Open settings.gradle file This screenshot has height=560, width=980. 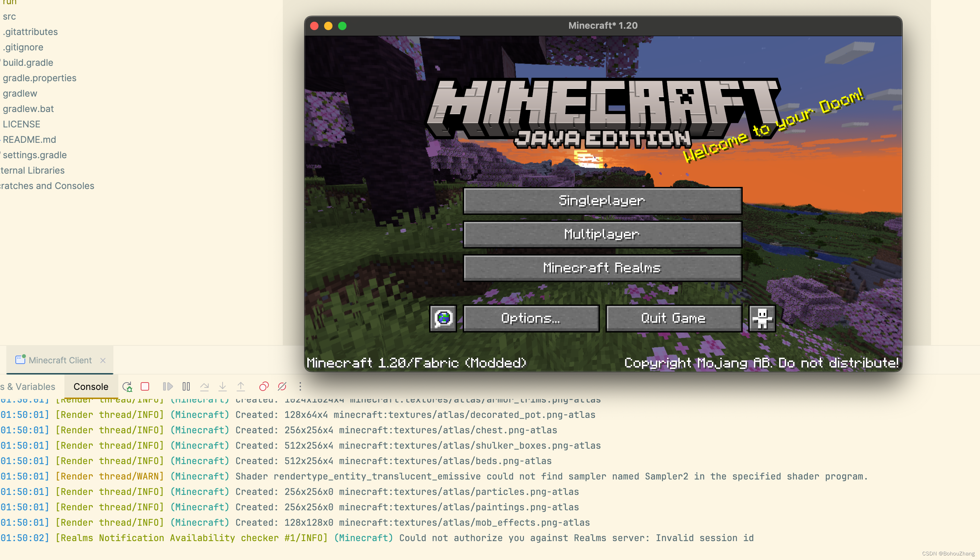[35, 155]
